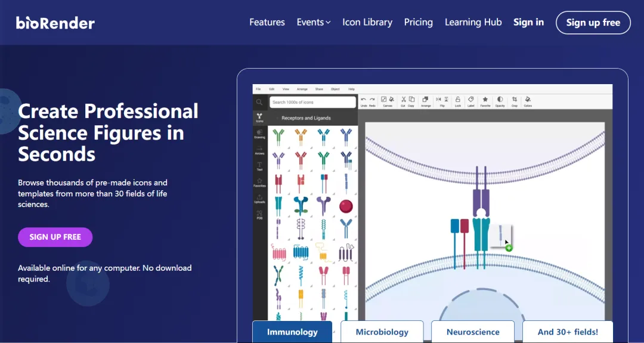Open the Edit menu in the editor
The image size is (644, 343).
click(x=271, y=89)
